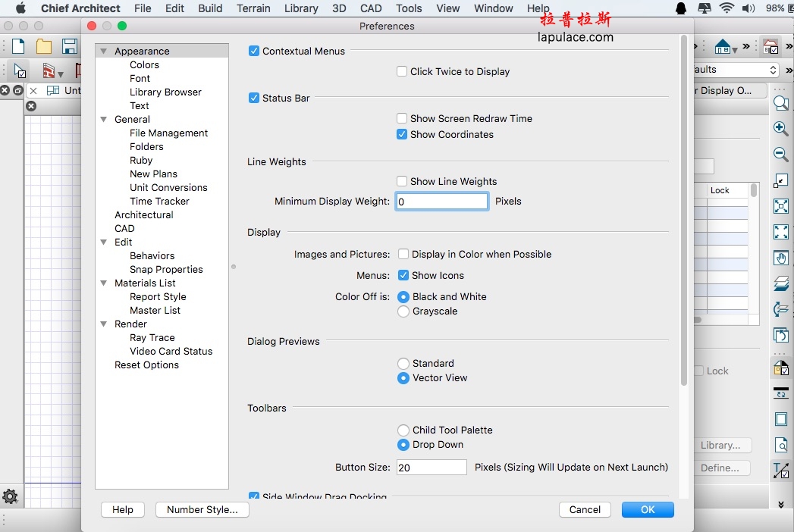
Task: Open the Library menu in menu bar
Action: click(301, 8)
